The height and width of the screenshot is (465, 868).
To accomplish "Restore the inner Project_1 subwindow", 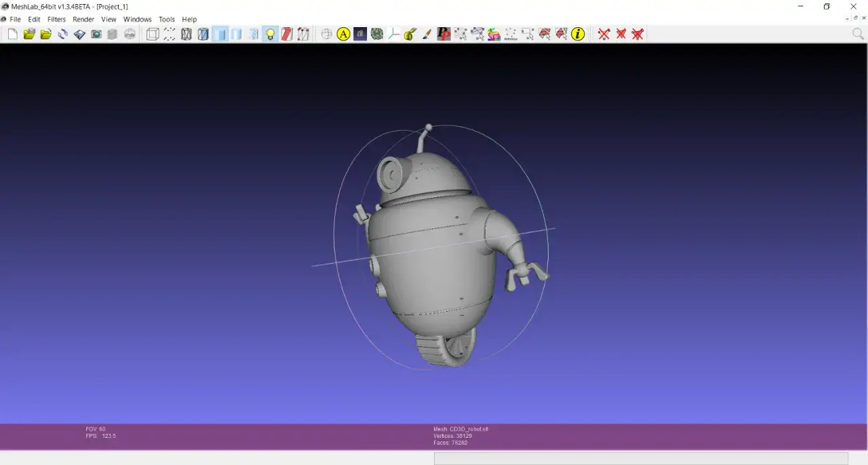I will pyautogui.click(x=856, y=18).
